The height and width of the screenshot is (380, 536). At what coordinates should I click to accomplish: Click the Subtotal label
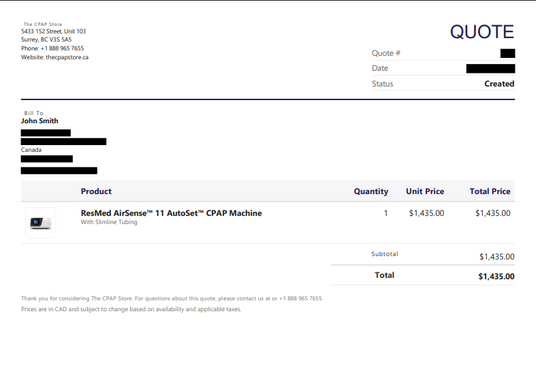tap(385, 254)
